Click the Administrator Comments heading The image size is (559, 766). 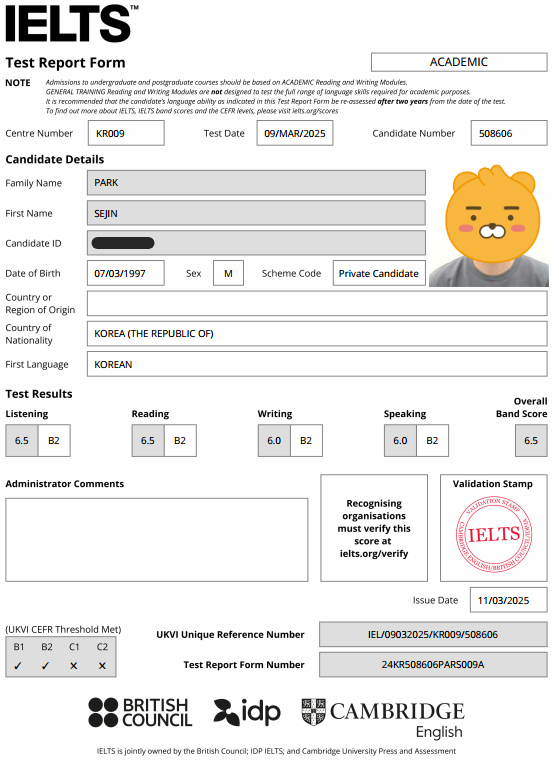(64, 484)
